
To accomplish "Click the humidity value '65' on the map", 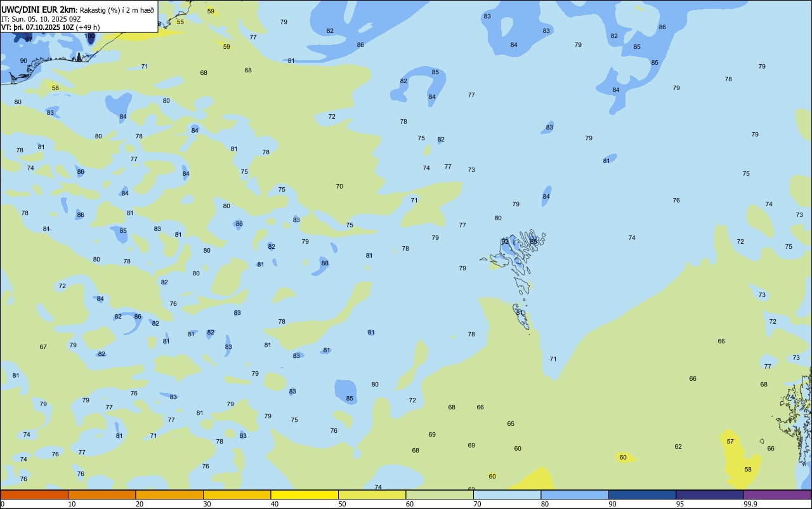I will point(511,424).
